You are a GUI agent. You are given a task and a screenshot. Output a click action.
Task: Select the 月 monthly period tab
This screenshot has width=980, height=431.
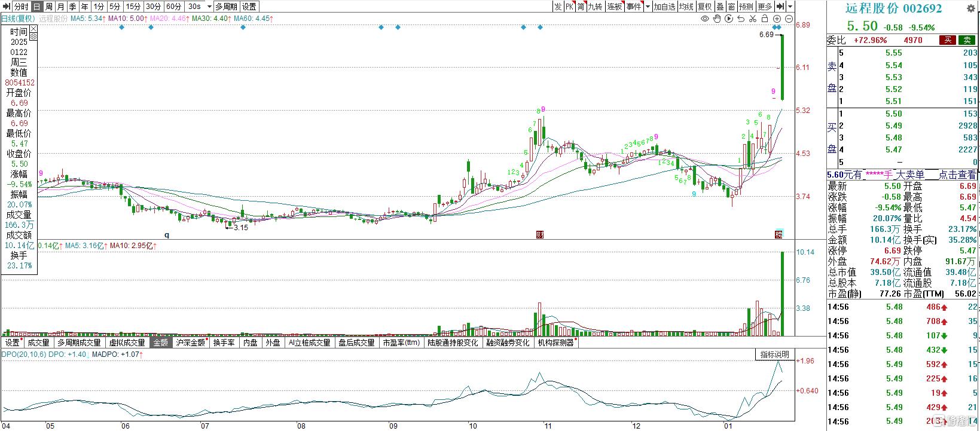tap(60, 7)
